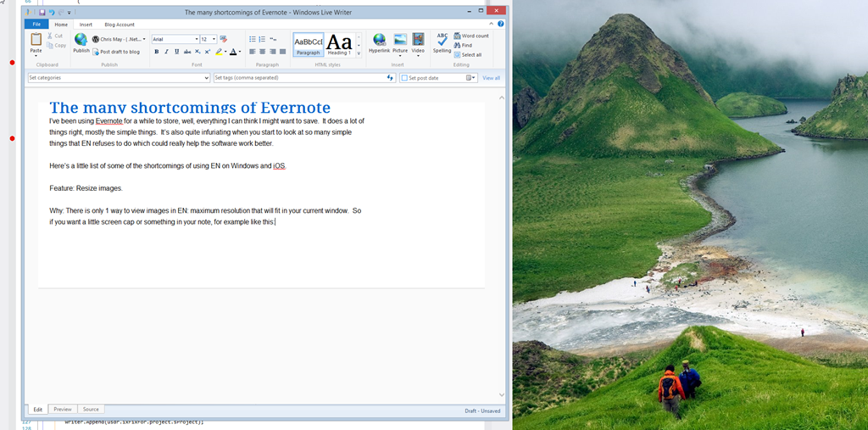
Task: Click the View all link
Action: (x=491, y=78)
